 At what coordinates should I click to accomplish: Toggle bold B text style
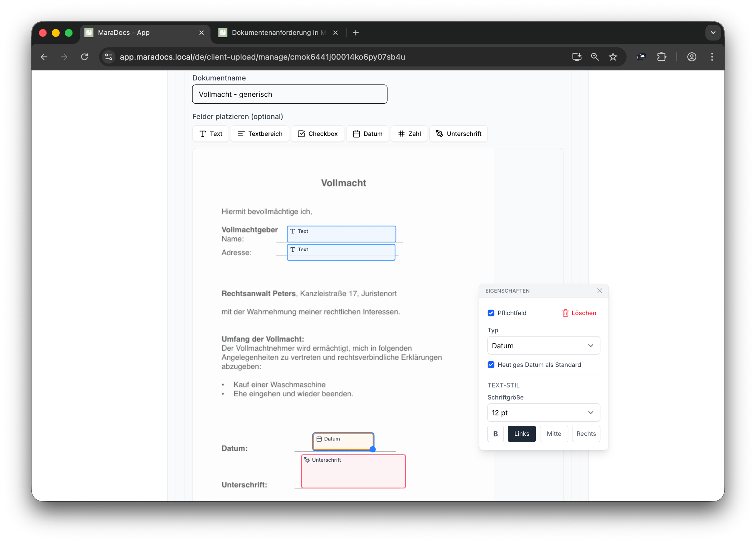click(x=495, y=434)
